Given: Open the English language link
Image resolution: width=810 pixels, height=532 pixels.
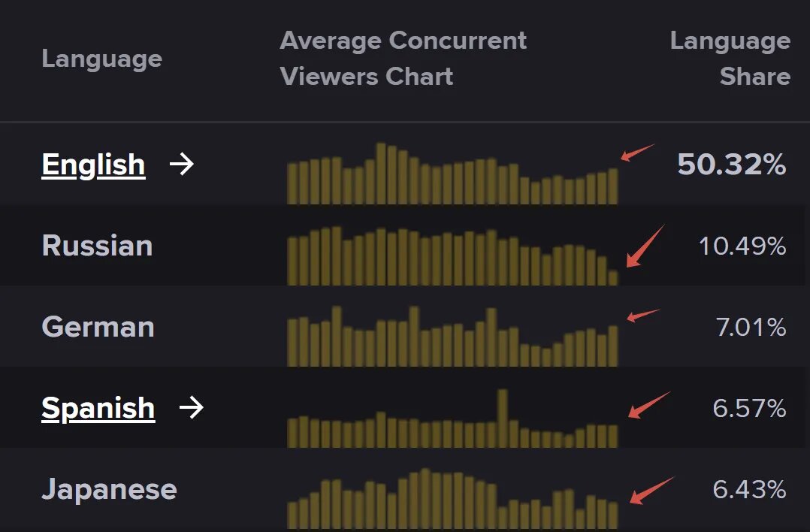Looking at the screenshot, I should (93, 165).
